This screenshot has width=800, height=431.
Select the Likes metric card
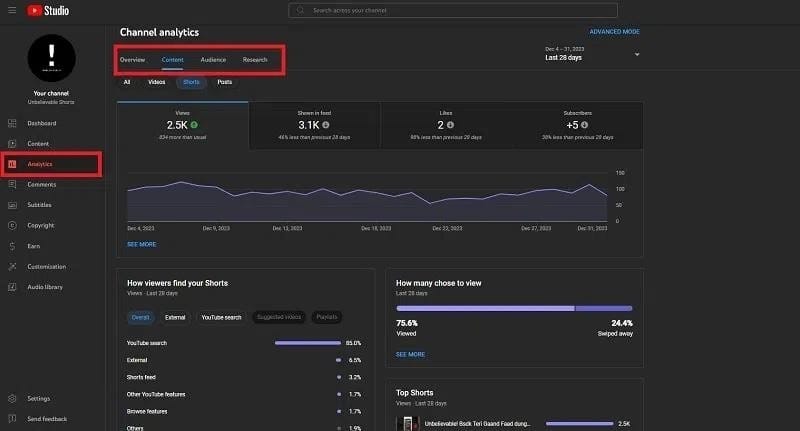tap(446, 125)
